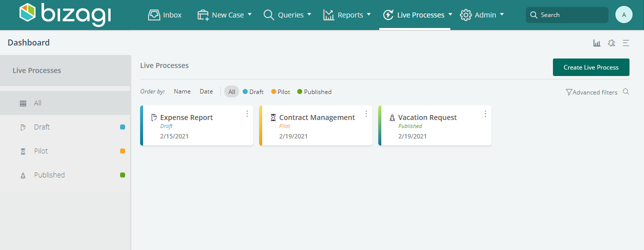Click the list lines icon in Dashboard header

625,43
